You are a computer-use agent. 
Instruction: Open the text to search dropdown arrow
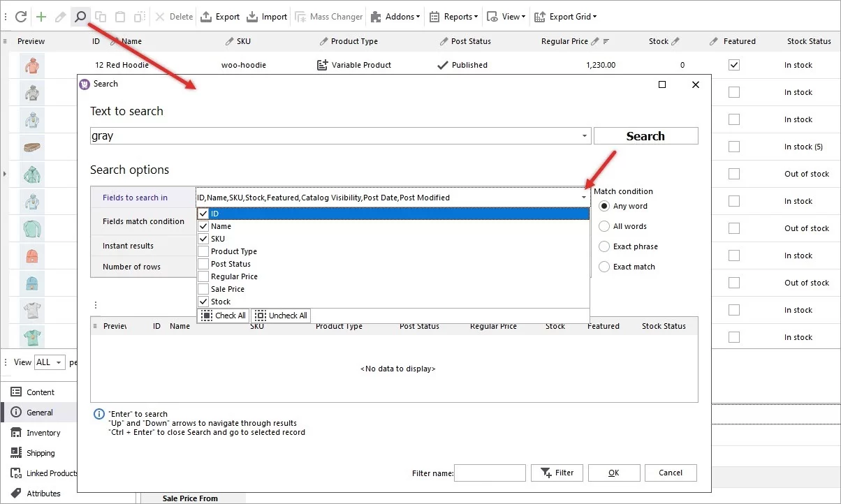tap(584, 135)
